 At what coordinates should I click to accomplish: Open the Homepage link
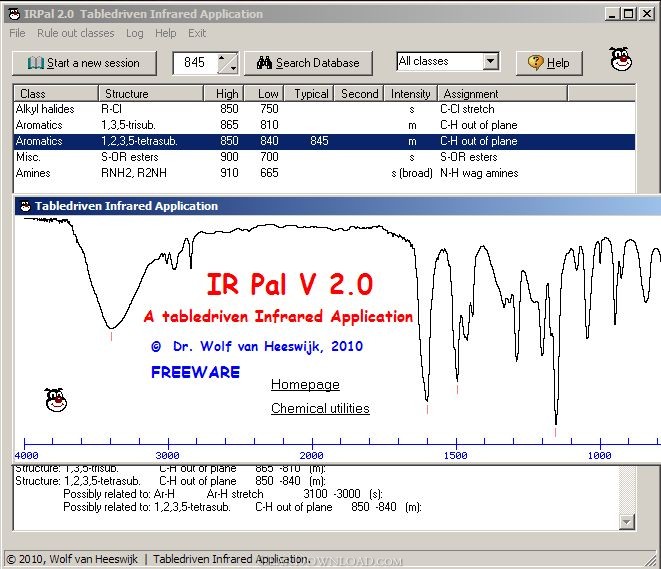(305, 384)
